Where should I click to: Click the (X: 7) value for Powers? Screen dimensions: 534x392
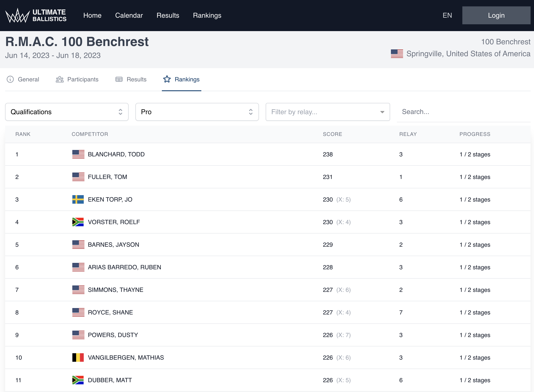click(344, 335)
